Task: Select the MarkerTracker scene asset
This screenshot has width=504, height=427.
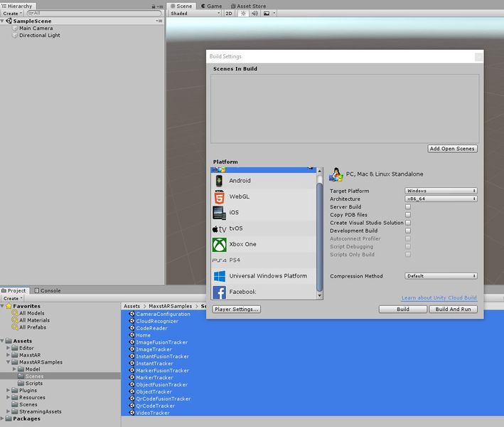Action: tap(155, 377)
